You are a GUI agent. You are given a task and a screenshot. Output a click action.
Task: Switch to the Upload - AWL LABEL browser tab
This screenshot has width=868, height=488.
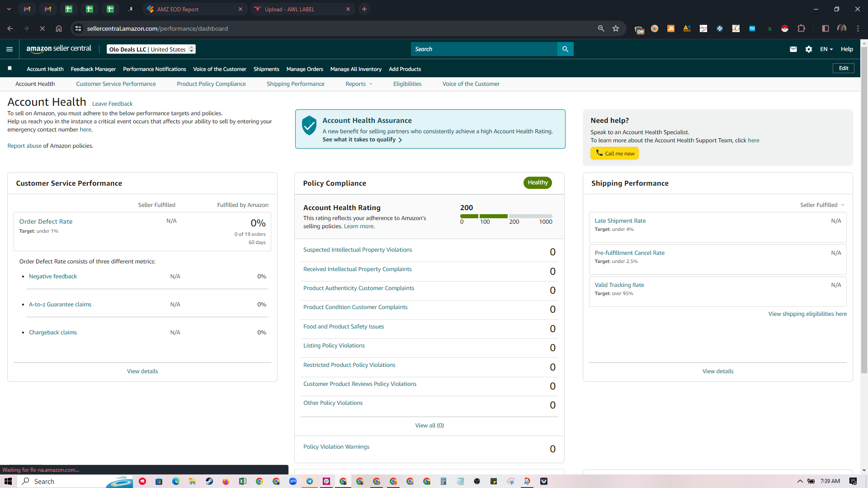302,9
